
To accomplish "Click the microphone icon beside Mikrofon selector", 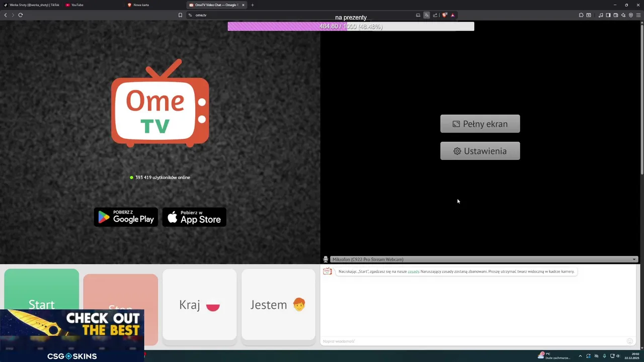I will (326, 259).
